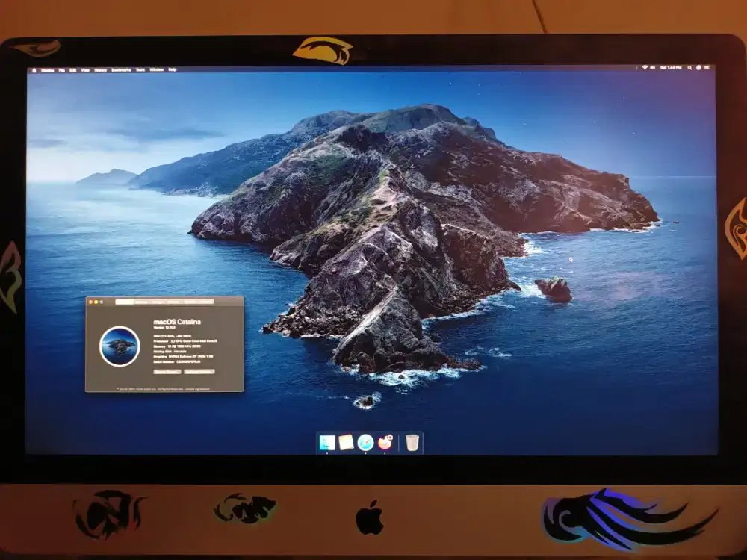Click the Processor info line

(x=185, y=341)
